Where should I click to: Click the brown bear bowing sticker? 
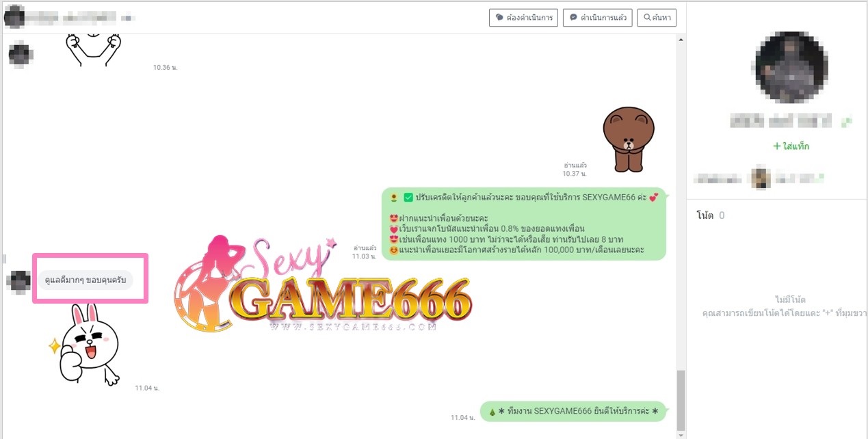(x=628, y=139)
